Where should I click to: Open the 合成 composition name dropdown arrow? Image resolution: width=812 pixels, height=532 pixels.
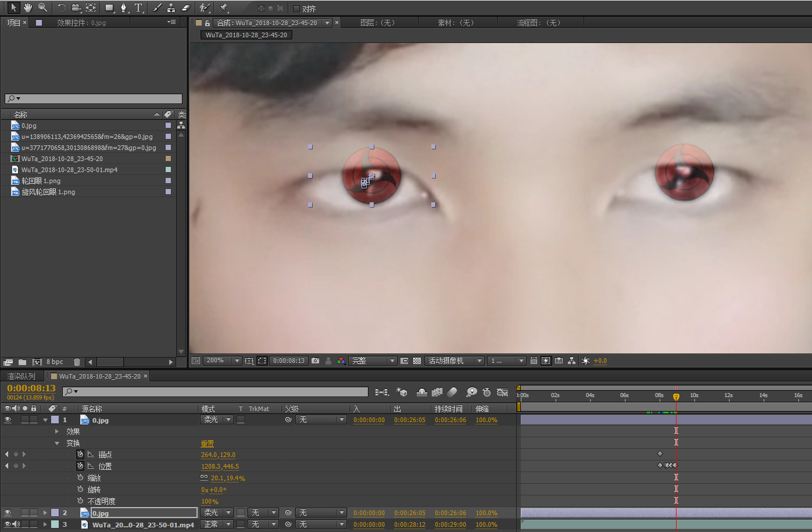pos(327,23)
